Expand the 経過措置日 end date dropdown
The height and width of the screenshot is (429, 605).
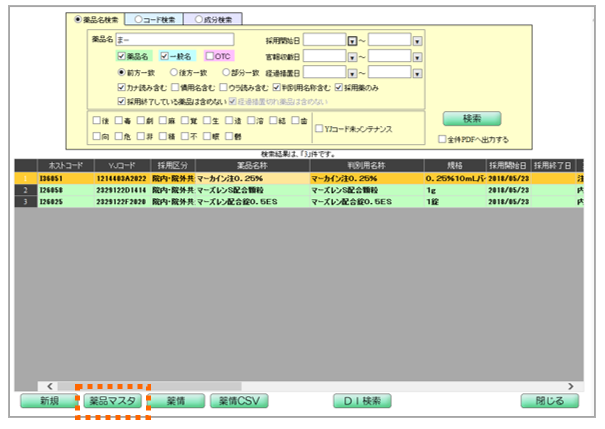[x=417, y=72]
